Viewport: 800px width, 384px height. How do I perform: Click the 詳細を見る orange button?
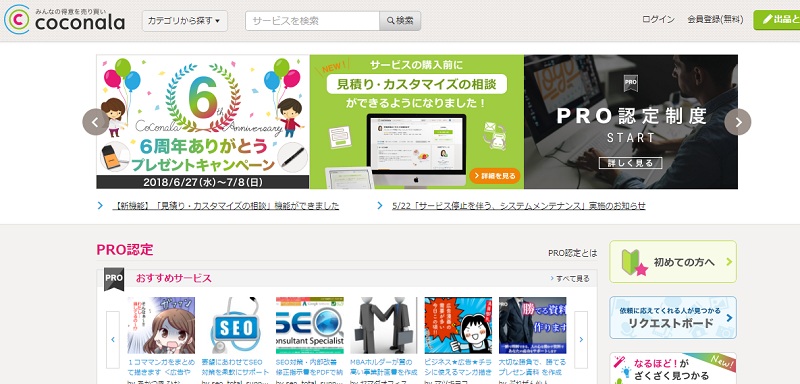tap(494, 175)
